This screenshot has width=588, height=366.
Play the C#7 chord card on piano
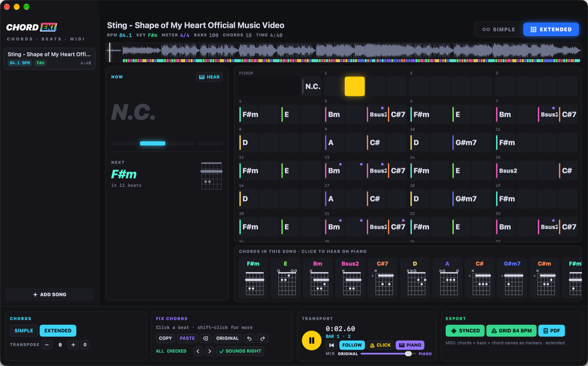383,278
